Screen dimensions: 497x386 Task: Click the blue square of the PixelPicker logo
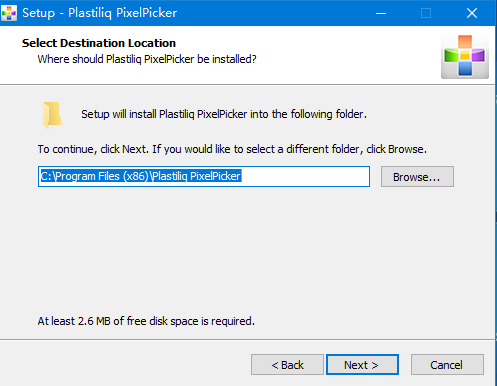[x=465, y=68]
